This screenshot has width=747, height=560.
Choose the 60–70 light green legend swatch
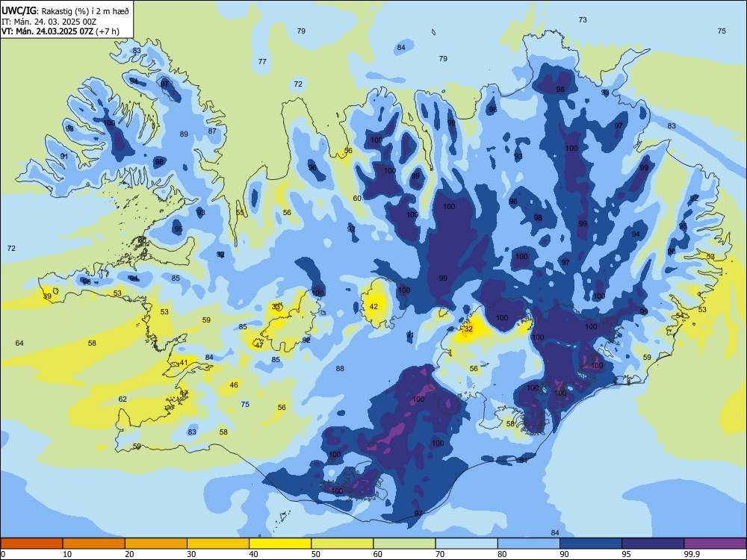click(x=404, y=544)
